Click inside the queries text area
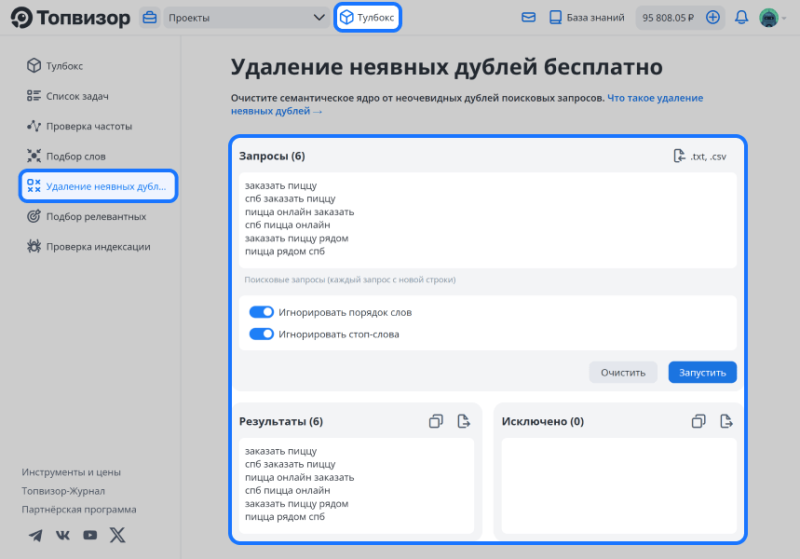This screenshot has width=800, height=559. 487,220
